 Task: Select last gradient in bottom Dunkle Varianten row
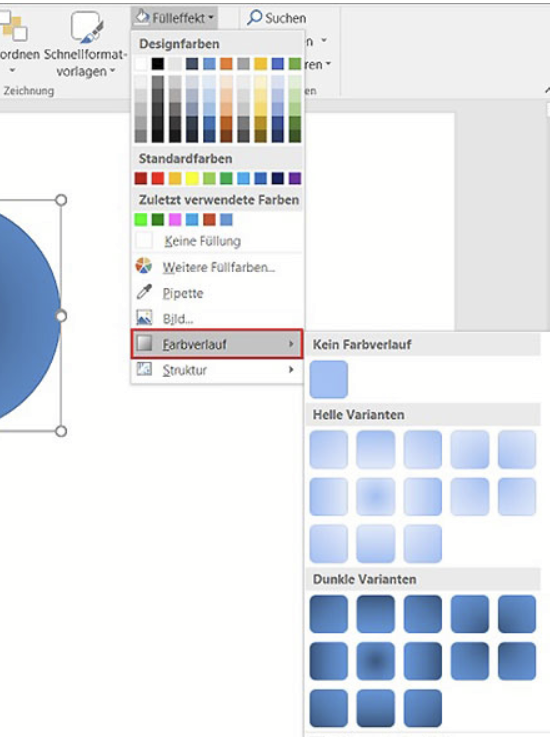coord(423,708)
